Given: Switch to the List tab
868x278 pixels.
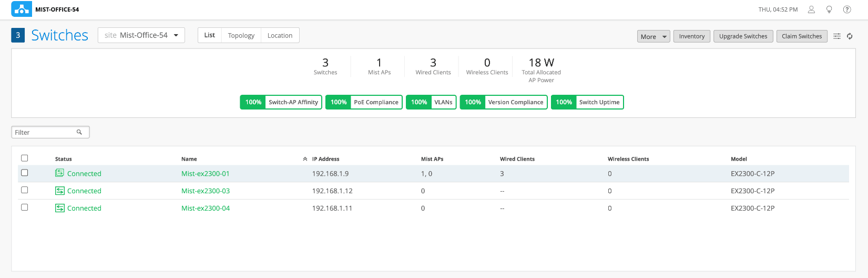Looking at the screenshot, I should [210, 35].
